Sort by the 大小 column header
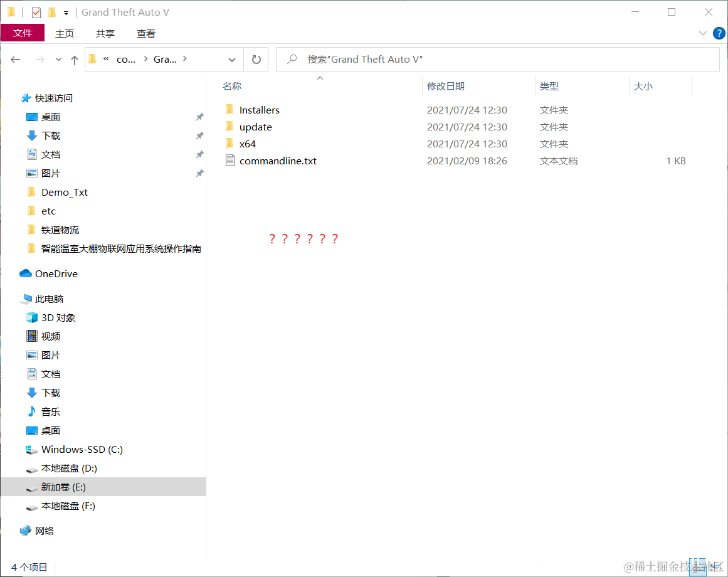The width and height of the screenshot is (728, 577). click(643, 87)
